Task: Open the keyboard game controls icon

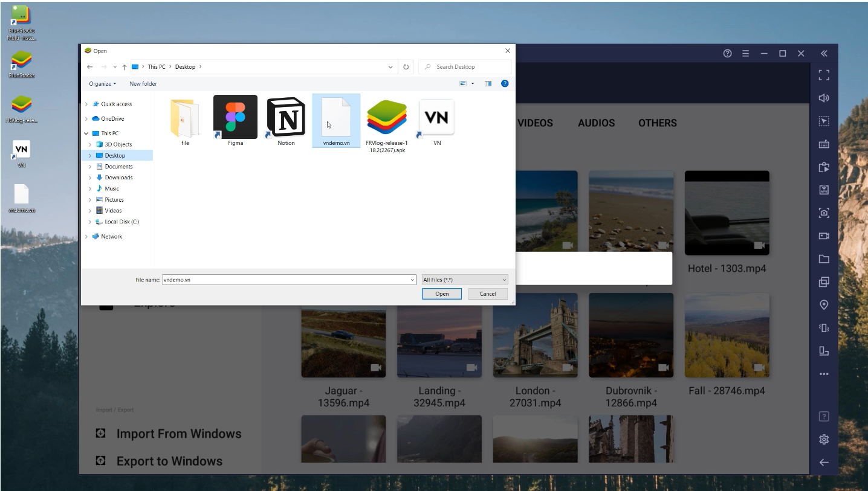Action: [x=823, y=144]
